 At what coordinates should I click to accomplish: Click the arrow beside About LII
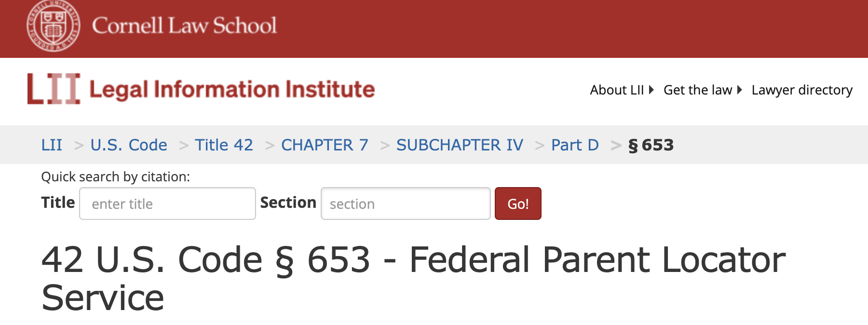tap(651, 90)
